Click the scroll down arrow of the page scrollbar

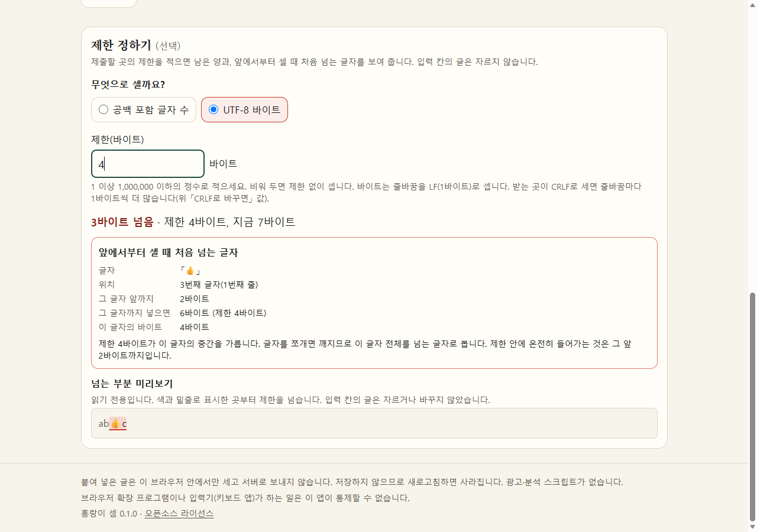(752, 527)
